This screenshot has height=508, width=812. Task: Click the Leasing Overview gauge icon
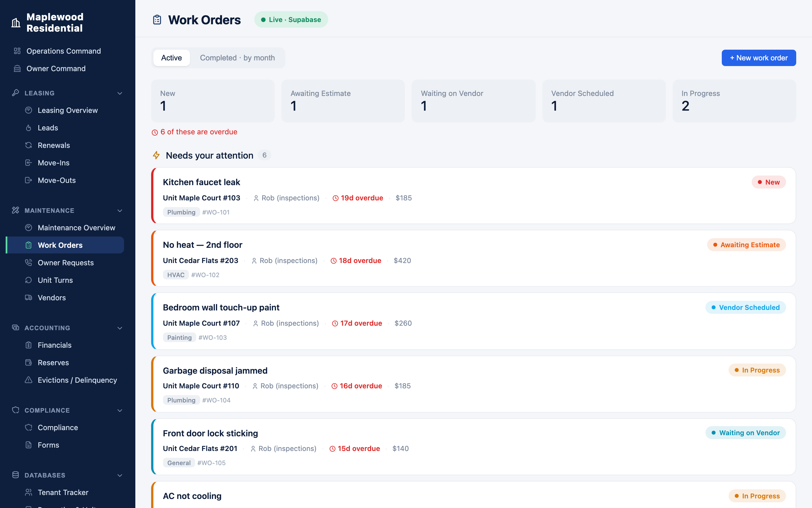pos(28,110)
